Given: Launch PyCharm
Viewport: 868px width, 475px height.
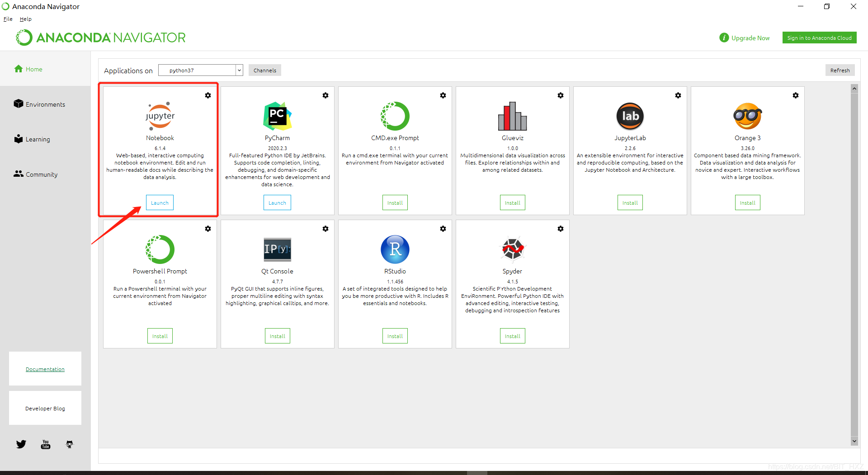Looking at the screenshot, I should (x=277, y=203).
